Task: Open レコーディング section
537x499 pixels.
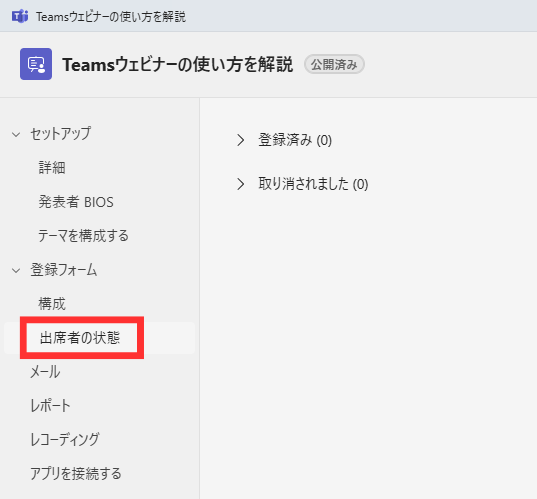Action: [x=65, y=440]
